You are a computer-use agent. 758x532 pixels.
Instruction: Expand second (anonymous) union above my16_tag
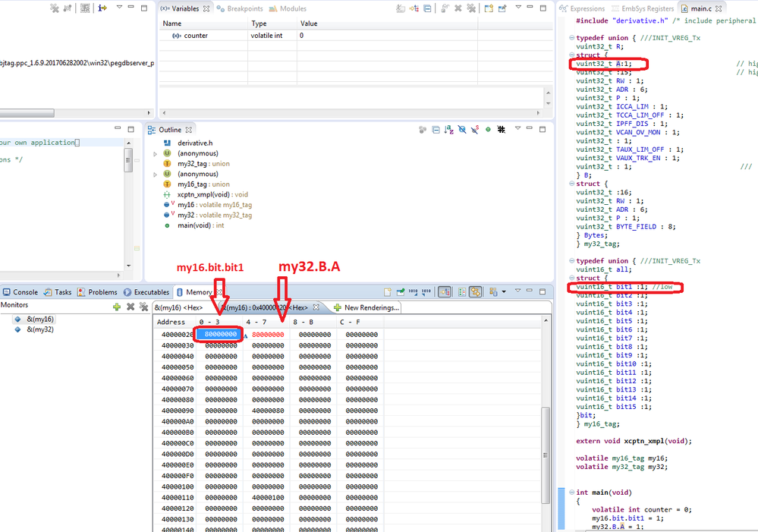[x=156, y=175]
